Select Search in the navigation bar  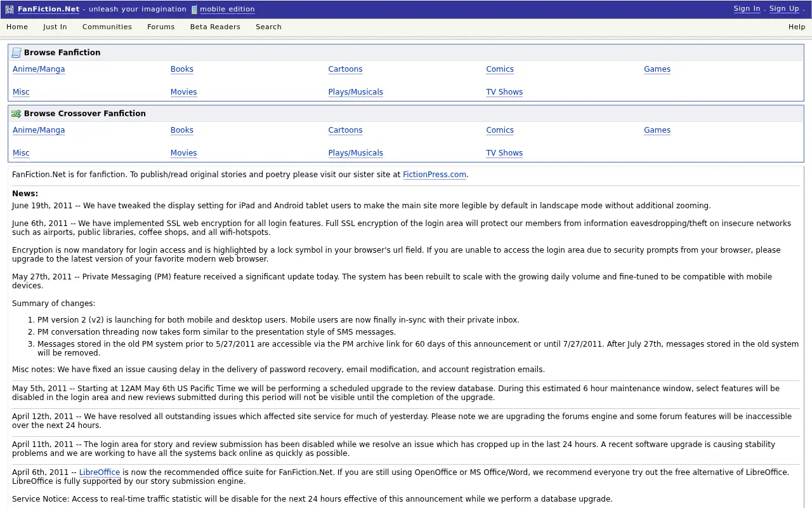(x=268, y=27)
